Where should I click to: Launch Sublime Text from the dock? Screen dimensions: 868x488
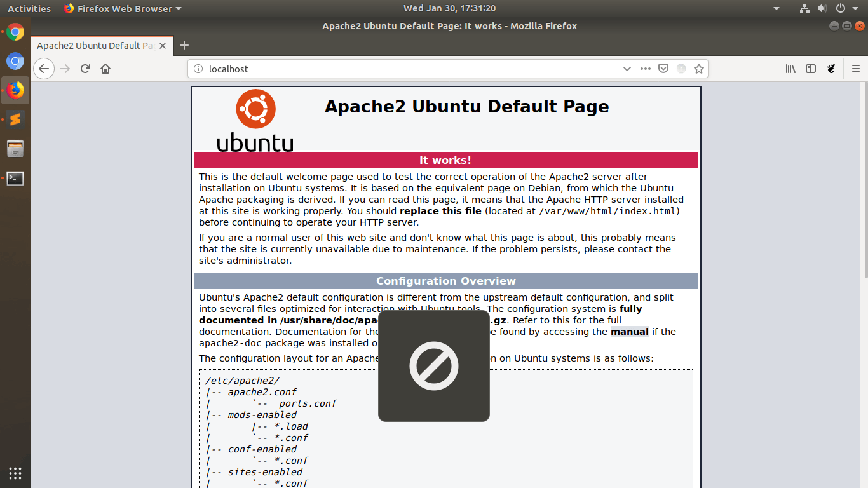(15, 119)
